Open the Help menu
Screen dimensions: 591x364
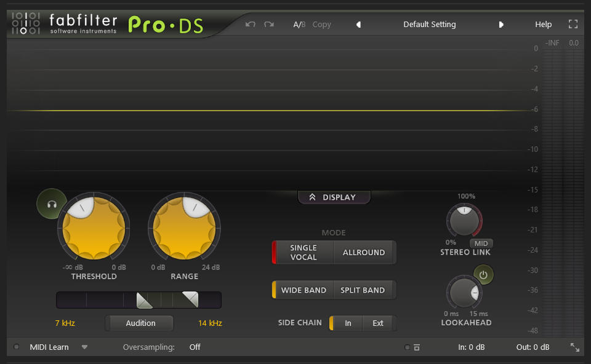(543, 25)
